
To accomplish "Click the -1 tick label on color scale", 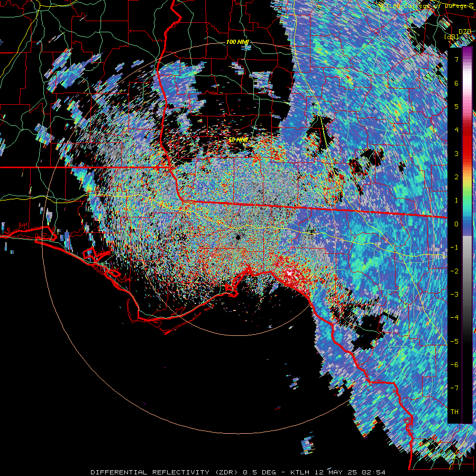I will coord(454,248).
